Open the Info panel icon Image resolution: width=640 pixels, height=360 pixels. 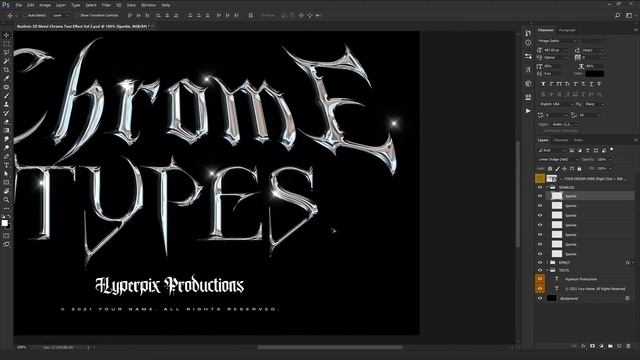tap(528, 42)
